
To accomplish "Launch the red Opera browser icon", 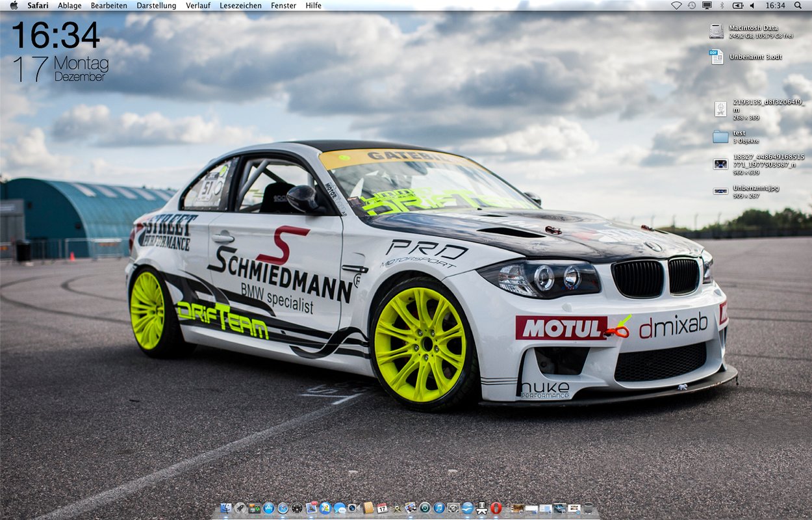I will click(x=496, y=508).
